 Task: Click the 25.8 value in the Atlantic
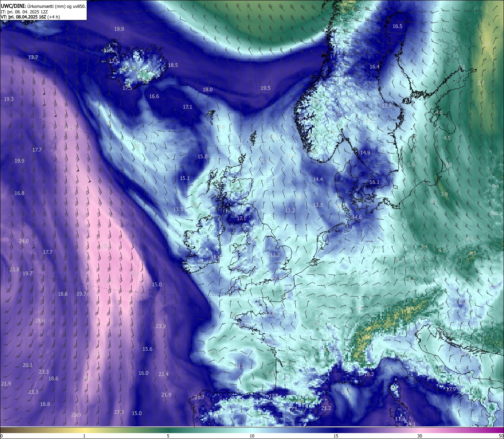click(40, 320)
